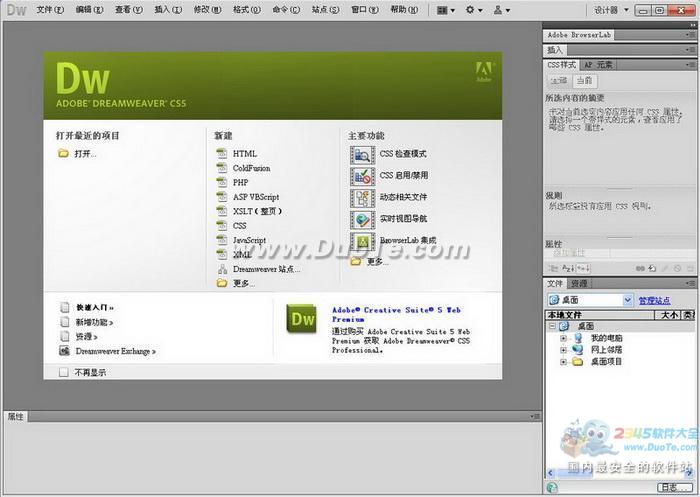Open the site management dropdown icon
The width and height of the screenshot is (700, 497).
click(x=501, y=10)
